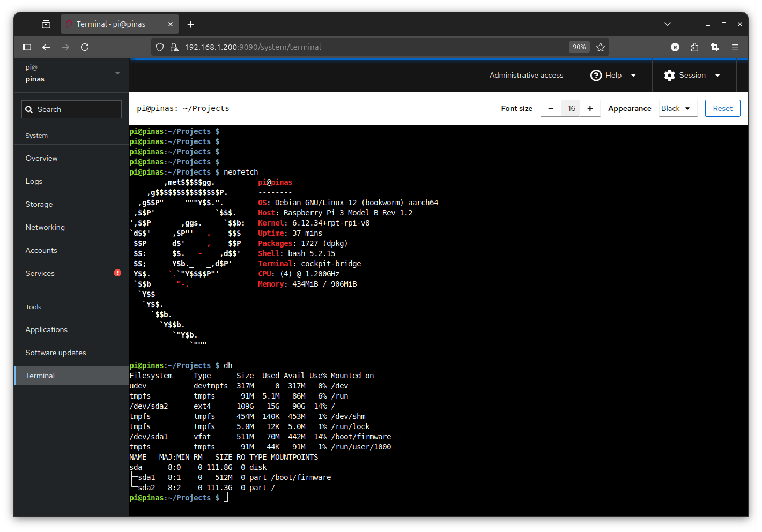Screen dimensions: 762x532
Task: Reset the 90% zoom level indicator
Action: pos(579,47)
